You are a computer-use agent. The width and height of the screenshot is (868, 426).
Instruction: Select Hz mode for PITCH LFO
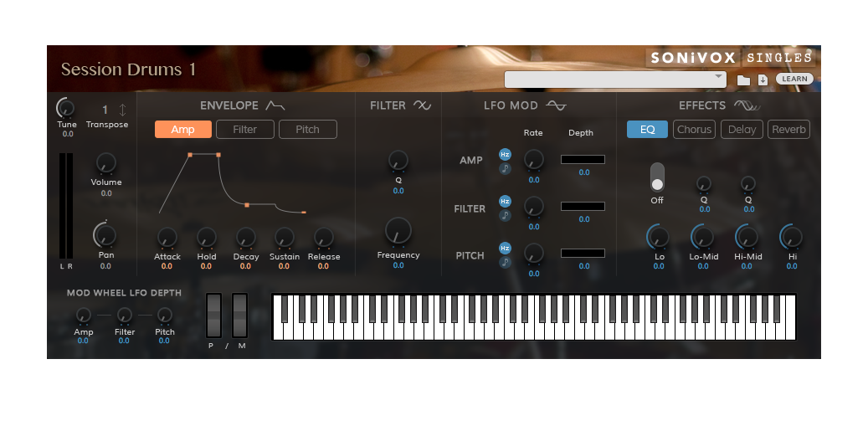(x=505, y=248)
